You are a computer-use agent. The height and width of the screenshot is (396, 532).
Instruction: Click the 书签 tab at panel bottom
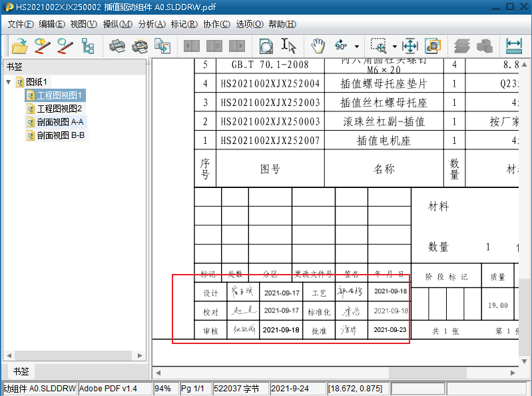21,371
